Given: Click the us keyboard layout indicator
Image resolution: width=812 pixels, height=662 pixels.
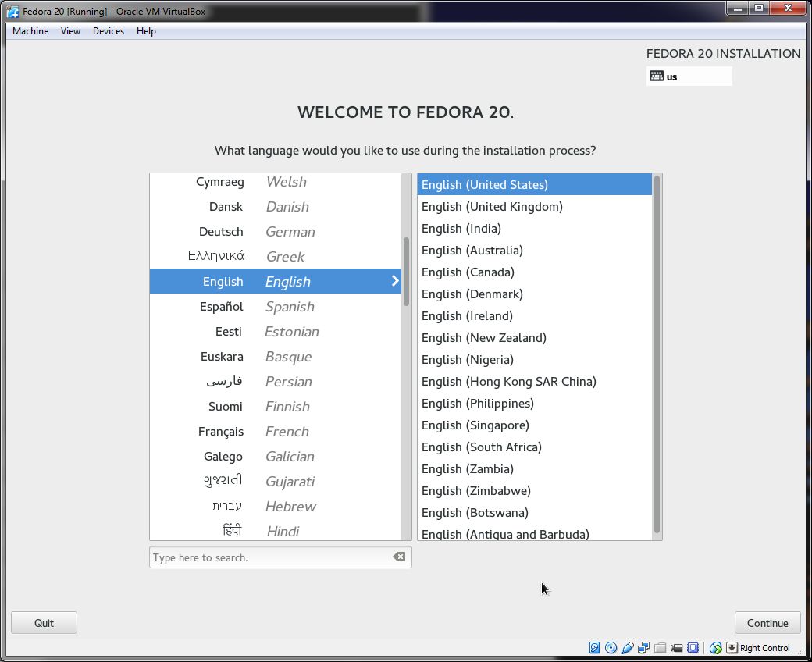Looking at the screenshot, I should click(x=689, y=76).
